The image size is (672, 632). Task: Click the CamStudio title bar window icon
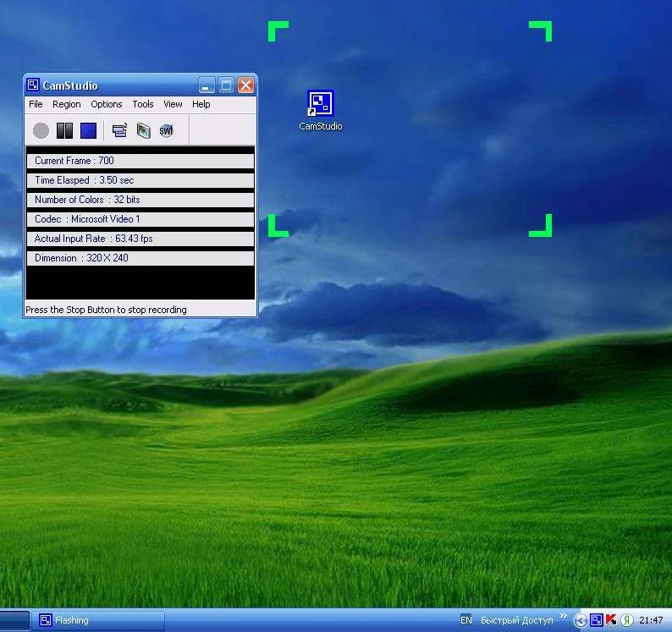[33, 85]
